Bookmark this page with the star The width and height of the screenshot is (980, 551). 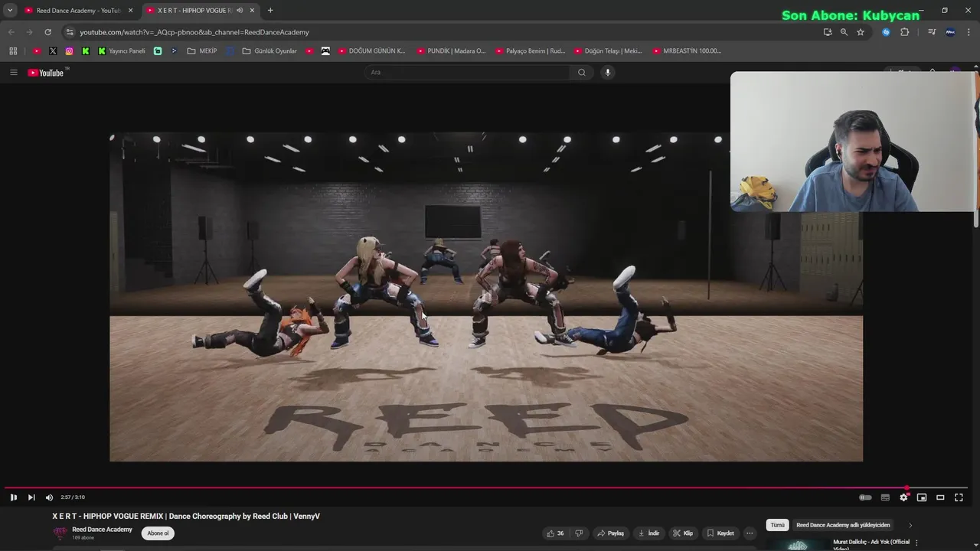[x=861, y=32]
